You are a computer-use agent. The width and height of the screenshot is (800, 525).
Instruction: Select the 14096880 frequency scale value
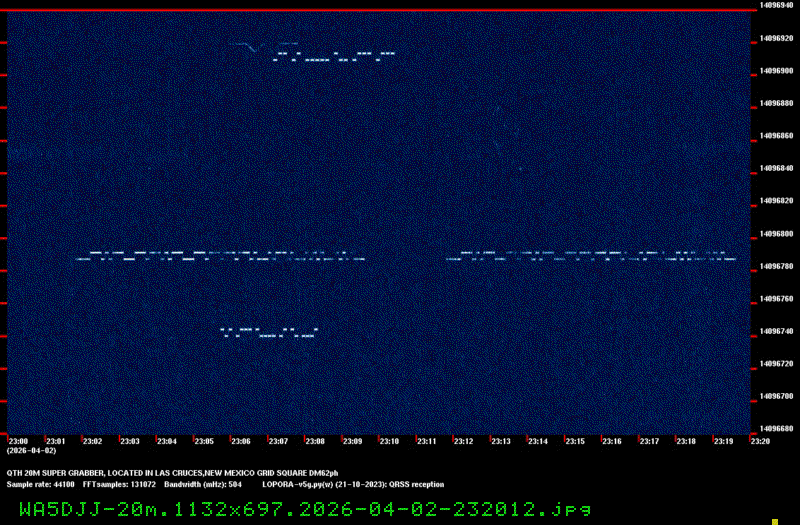pos(777,103)
